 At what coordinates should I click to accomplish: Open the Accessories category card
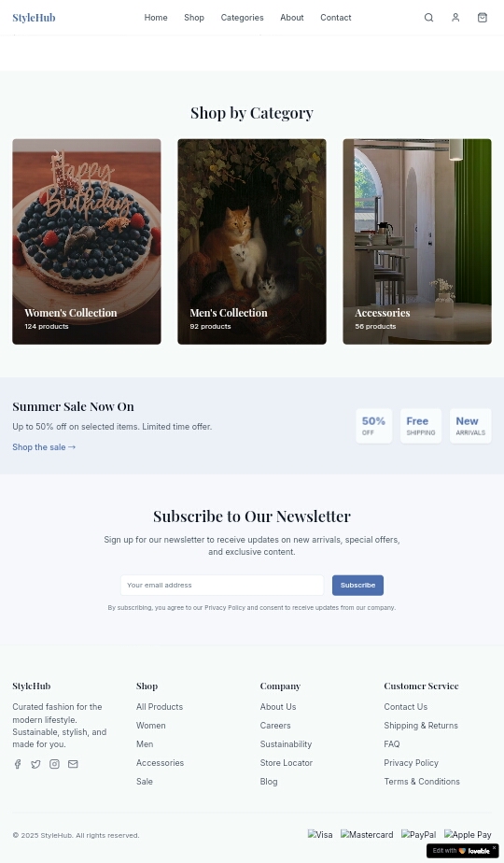pos(417,242)
